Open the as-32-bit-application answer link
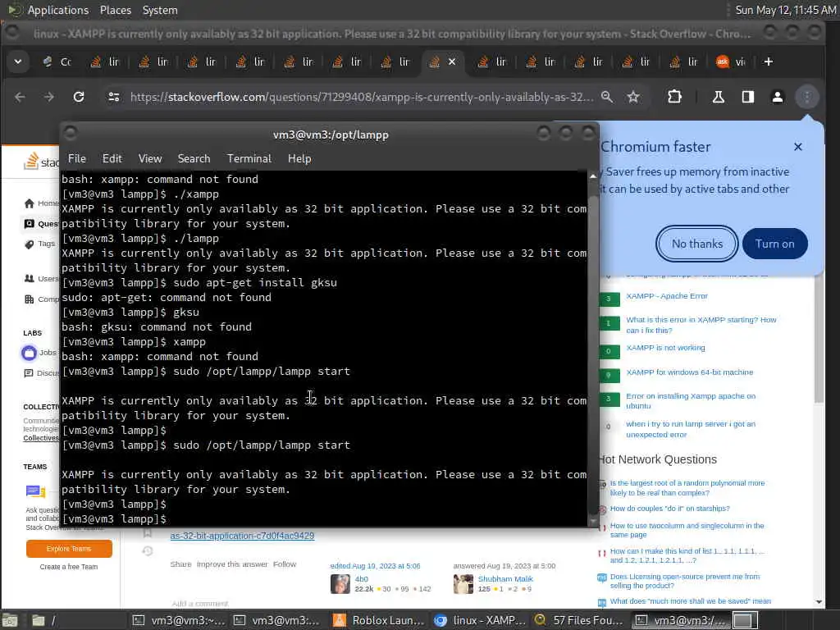The width and height of the screenshot is (840, 630). (x=242, y=535)
